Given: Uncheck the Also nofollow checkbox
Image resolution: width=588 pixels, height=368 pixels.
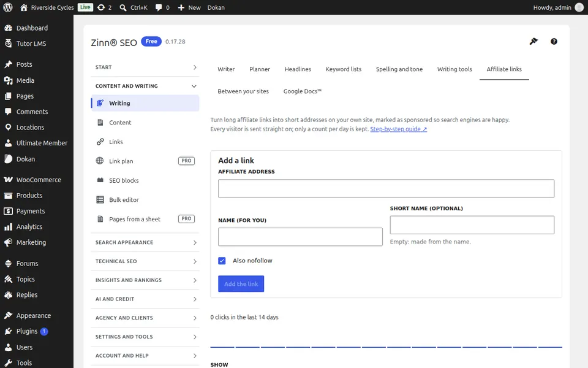Looking at the screenshot, I should (x=222, y=261).
